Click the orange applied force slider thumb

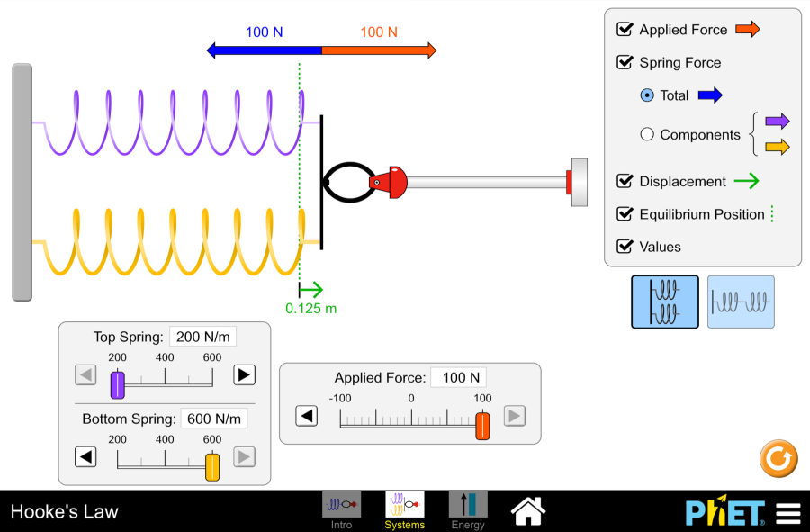pos(482,425)
